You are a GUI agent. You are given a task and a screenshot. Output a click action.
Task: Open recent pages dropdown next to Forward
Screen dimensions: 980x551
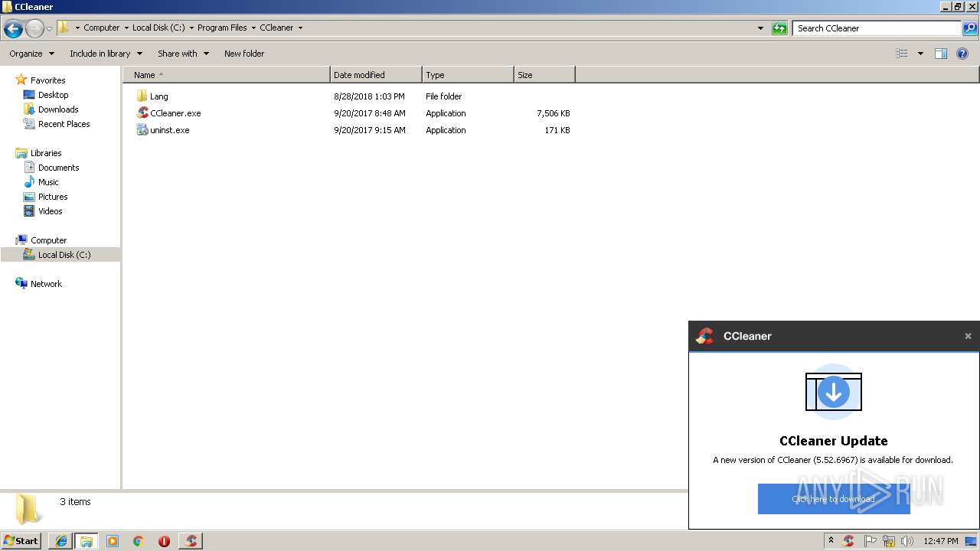pyautogui.click(x=49, y=29)
